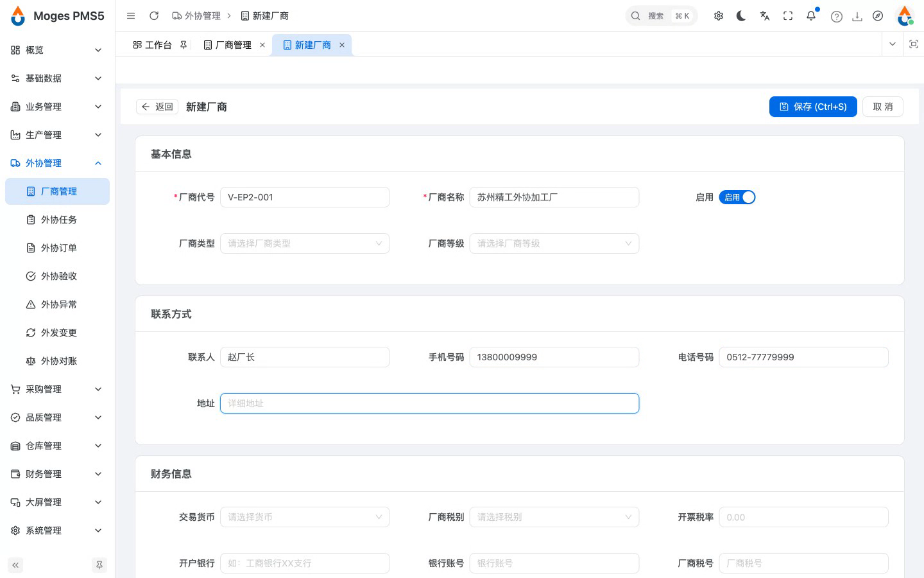Toggle the 启用 switch off

coord(737,197)
